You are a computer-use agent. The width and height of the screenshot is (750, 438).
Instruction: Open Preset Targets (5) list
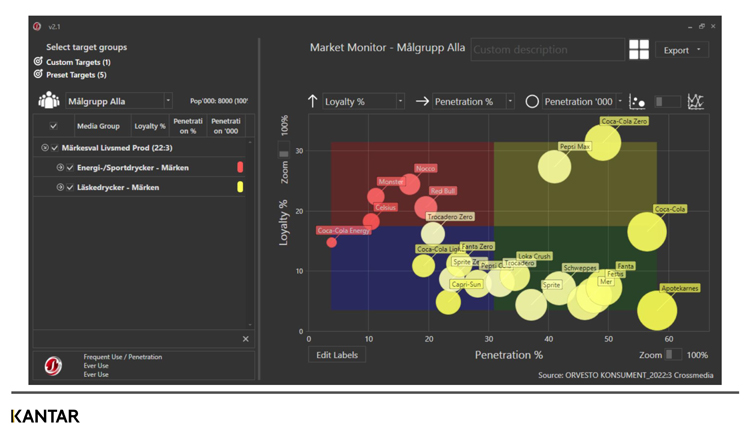coord(76,75)
